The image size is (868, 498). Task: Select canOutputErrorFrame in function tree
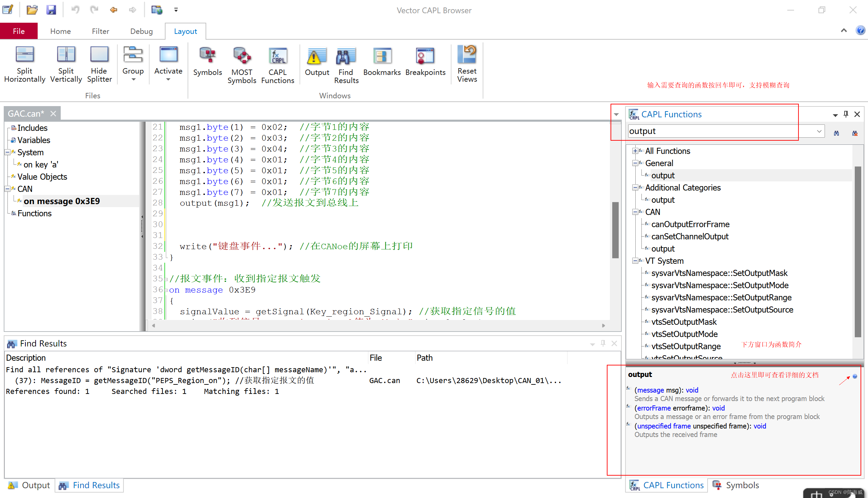pyautogui.click(x=690, y=224)
